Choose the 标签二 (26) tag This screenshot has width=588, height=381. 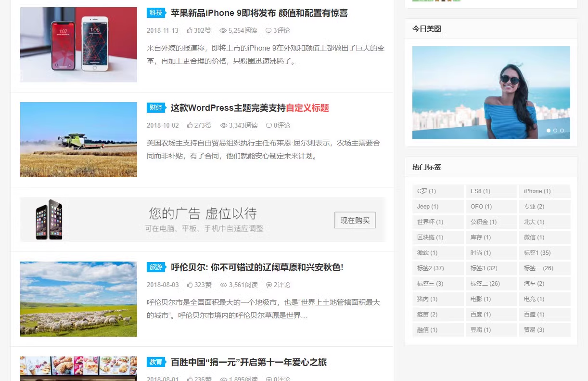[x=491, y=284]
